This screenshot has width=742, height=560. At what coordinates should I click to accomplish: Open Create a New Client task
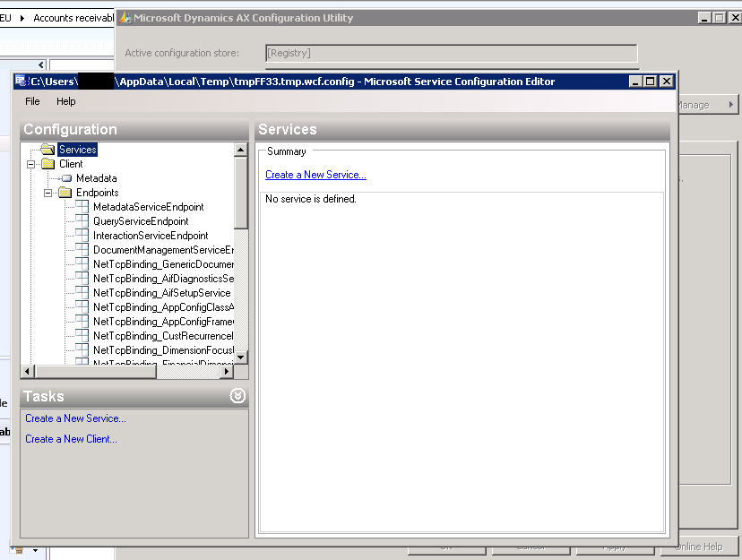pyautogui.click(x=70, y=439)
